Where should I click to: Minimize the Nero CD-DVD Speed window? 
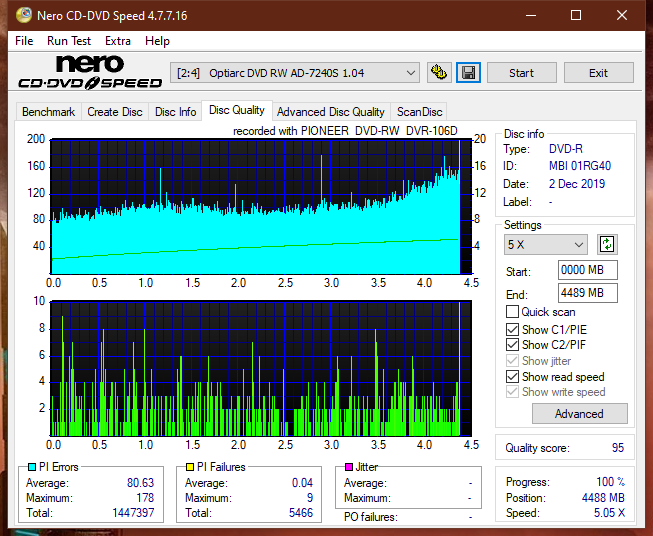coord(531,15)
